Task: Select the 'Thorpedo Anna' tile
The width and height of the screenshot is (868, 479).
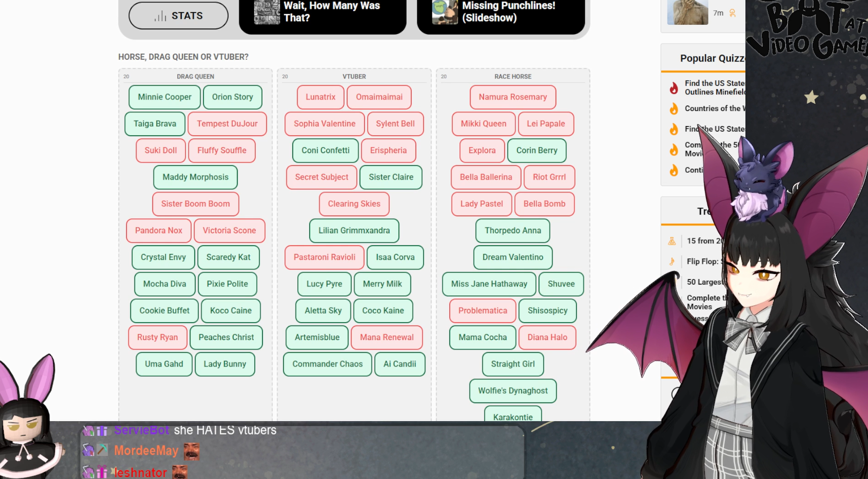Action: (x=513, y=231)
